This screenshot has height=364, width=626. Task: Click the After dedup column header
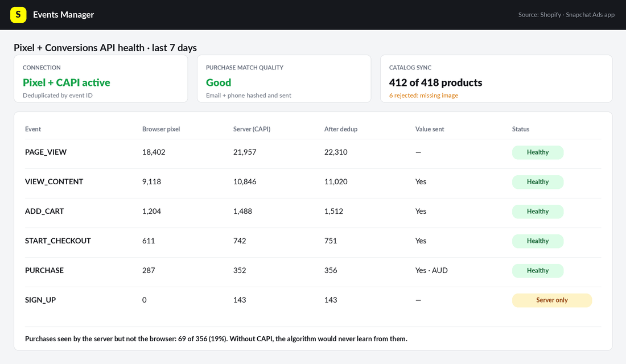pos(340,129)
